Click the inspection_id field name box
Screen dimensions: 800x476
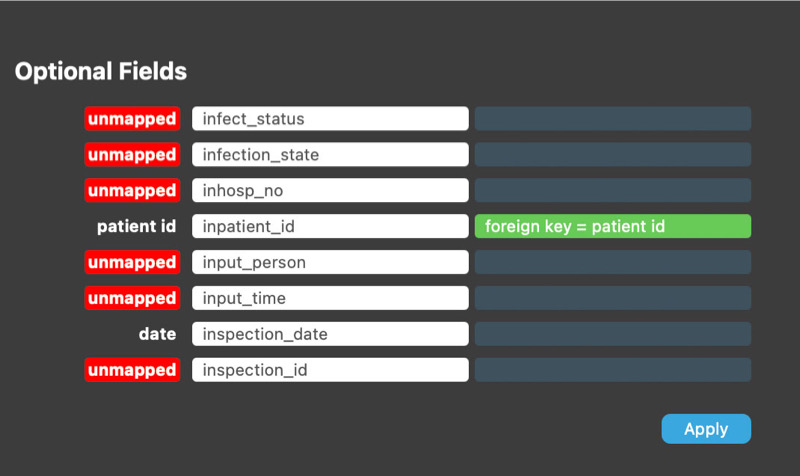tap(330, 369)
